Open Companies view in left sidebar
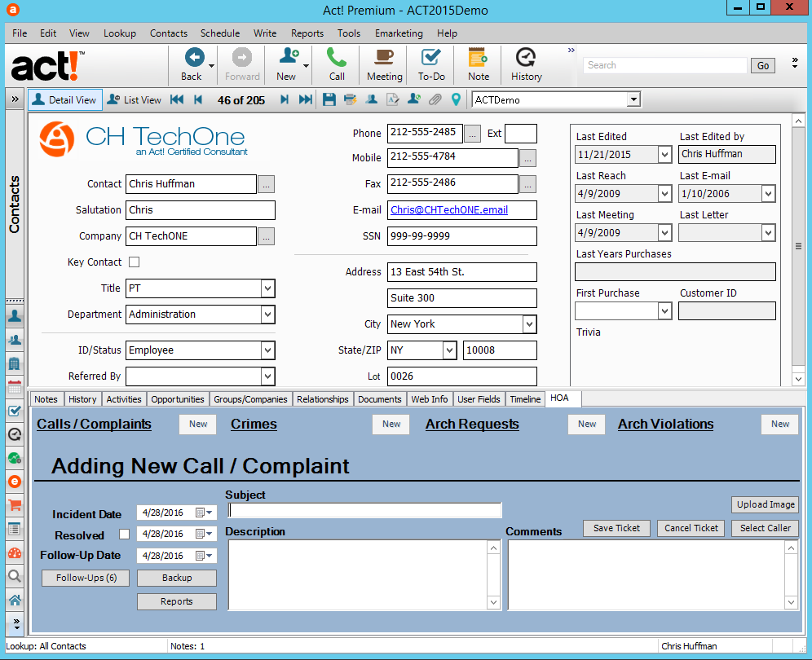This screenshot has width=812, height=660. (15, 364)
